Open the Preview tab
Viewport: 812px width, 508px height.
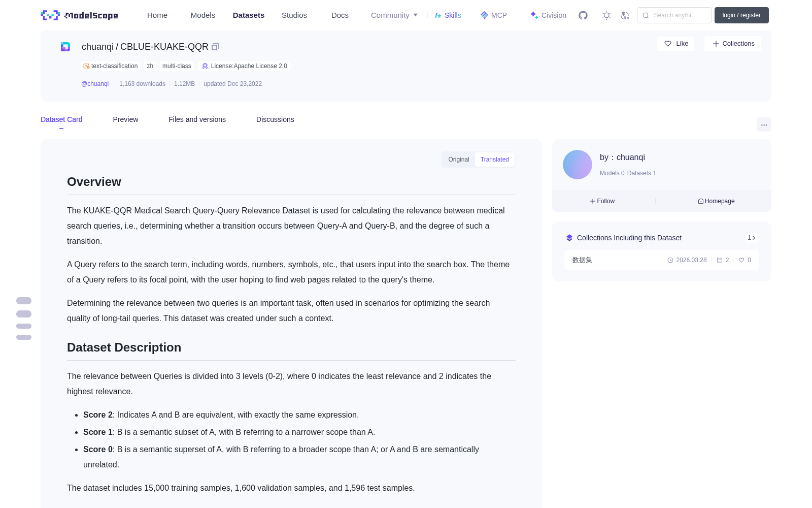coord(125,119)
